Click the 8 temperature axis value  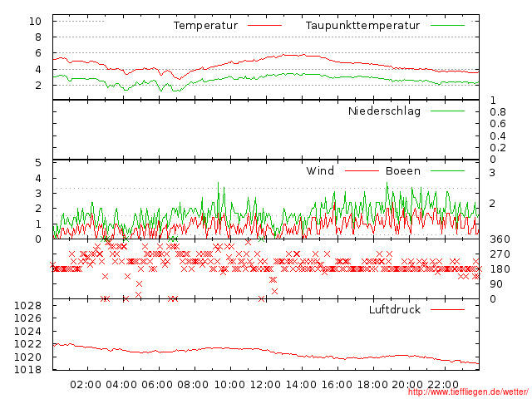38,37
